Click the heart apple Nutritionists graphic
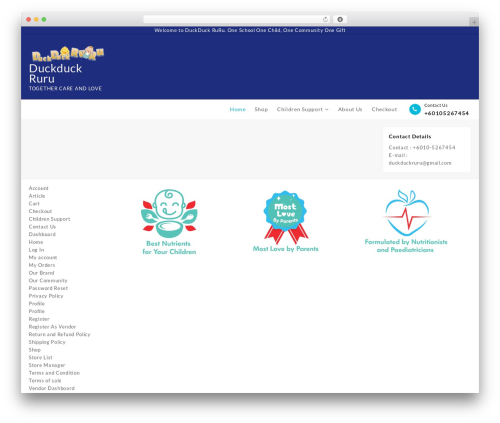This screenshot has width=500, height=423. pos(407,213)
